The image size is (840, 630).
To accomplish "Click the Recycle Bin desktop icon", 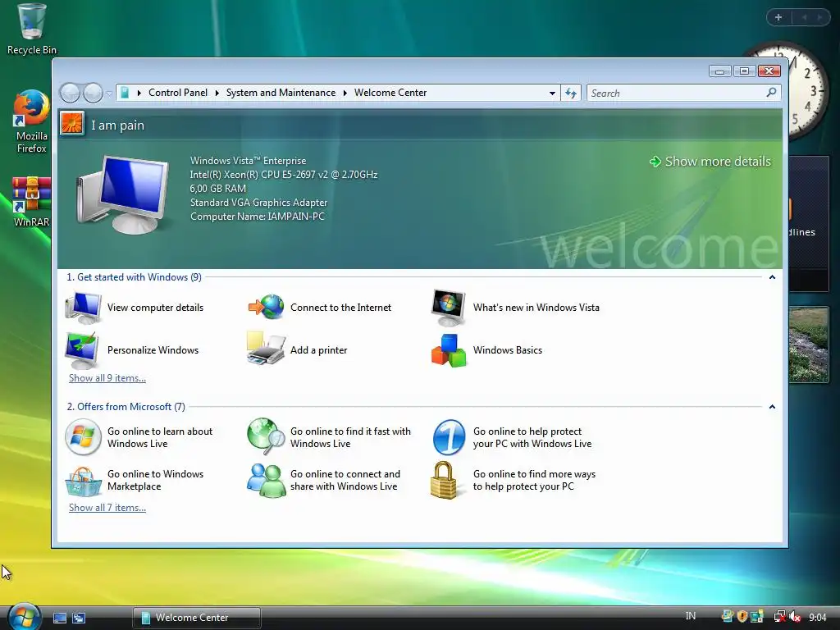I will point(32,30).
